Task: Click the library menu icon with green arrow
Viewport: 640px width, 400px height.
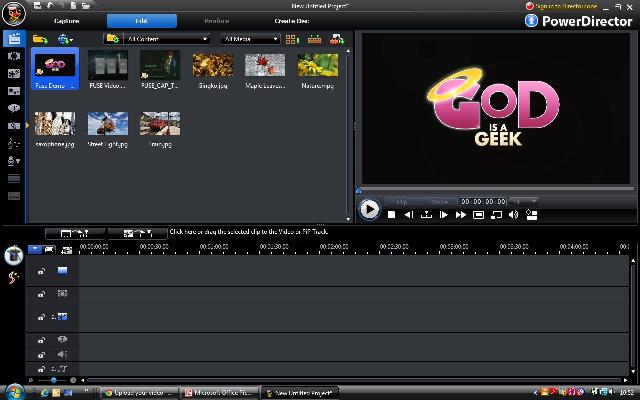Action: pos(337,39)
